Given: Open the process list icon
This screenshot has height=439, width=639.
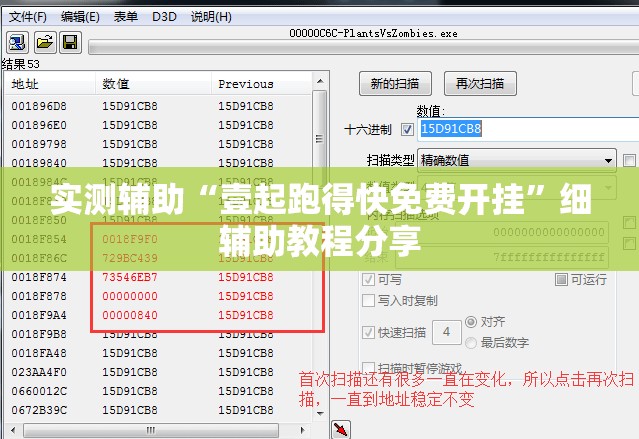Looking at the screenshot, I should coord(17,42).
